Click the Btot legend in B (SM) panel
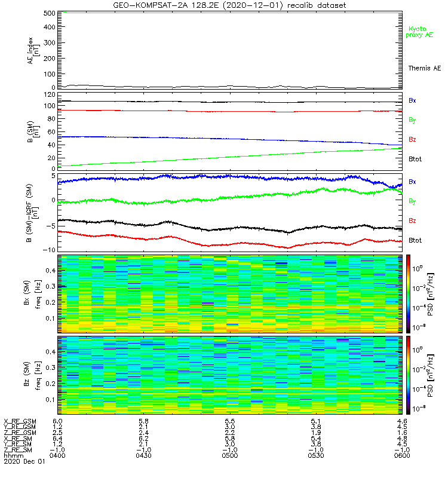Viewport: 448px width, 478px height. (415, 159)
